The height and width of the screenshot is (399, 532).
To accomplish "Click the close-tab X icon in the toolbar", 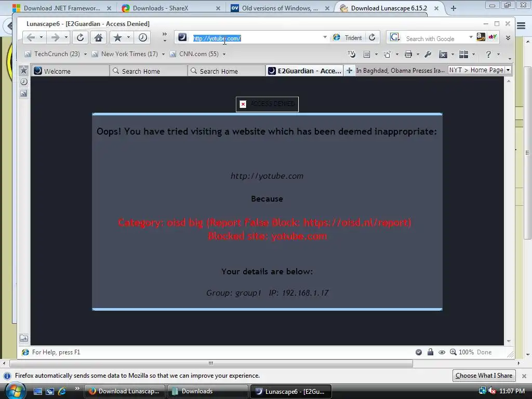I will point(443,54).
